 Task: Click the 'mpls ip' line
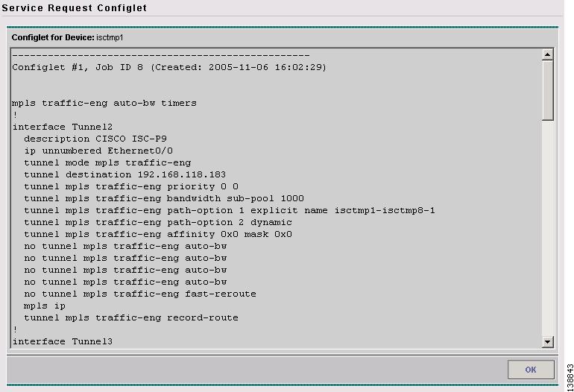click(45, 306)
